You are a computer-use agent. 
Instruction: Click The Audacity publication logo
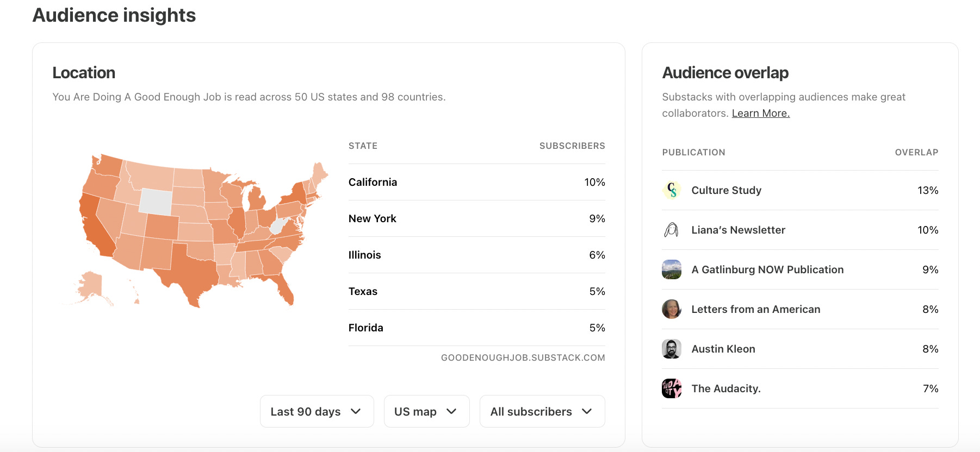pyautogui.click(x=672, y=388)
